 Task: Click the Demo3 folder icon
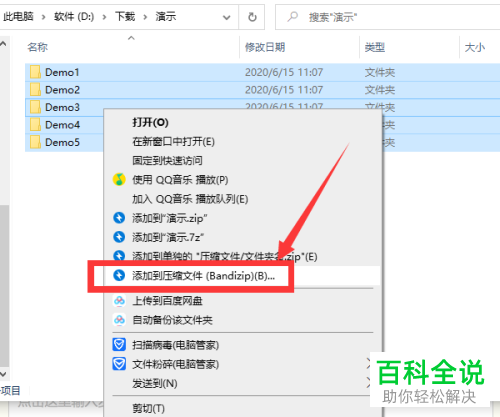coord(35,107)
